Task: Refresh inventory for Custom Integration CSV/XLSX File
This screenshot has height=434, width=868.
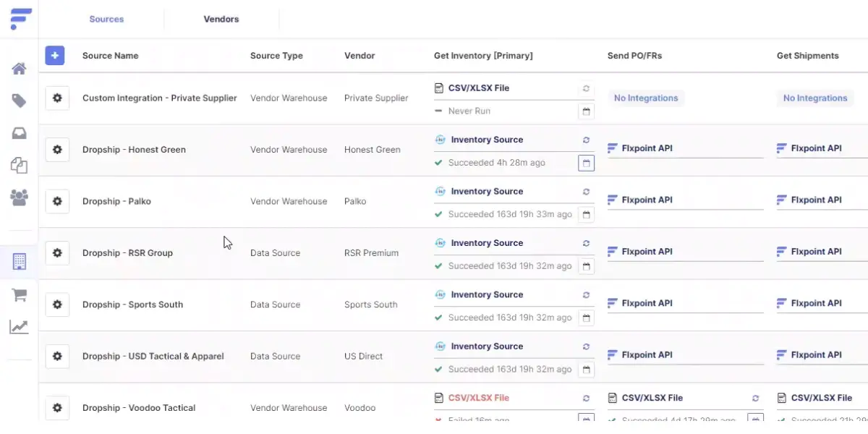Action: click(586, 88)
